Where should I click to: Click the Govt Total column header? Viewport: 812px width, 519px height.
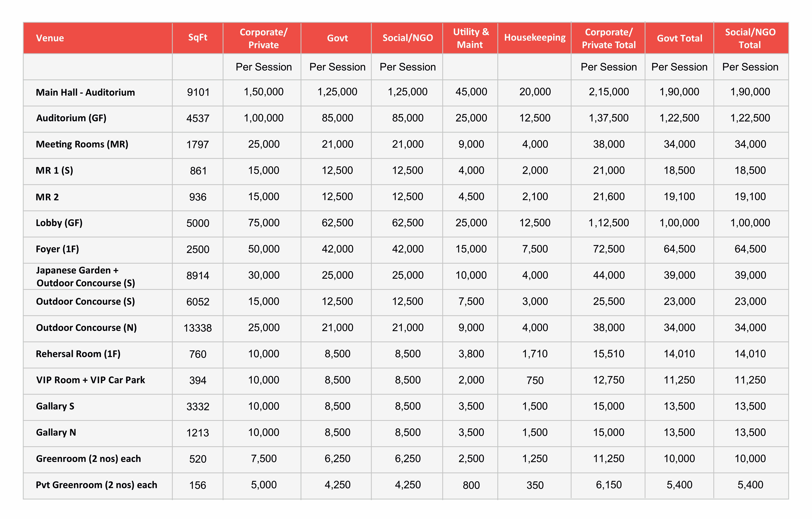click(x=679, y=38)
